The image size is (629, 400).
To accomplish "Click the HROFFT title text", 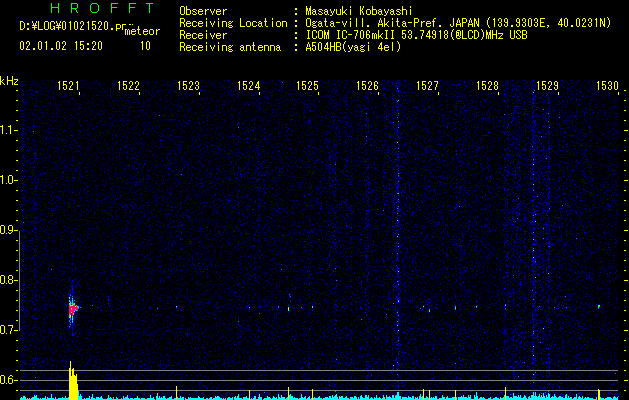I will (x=102, y=8).
